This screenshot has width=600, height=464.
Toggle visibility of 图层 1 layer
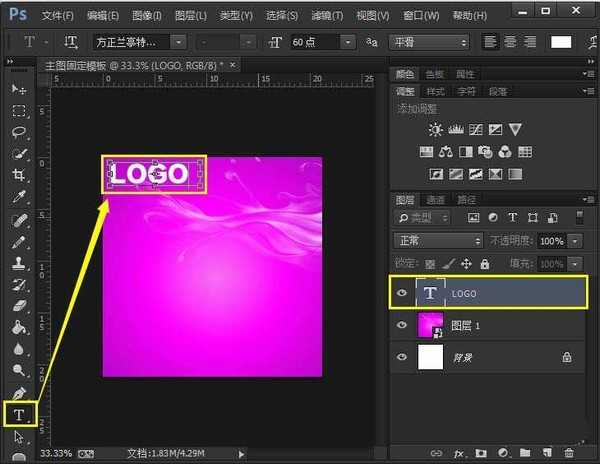click(402, 325)
